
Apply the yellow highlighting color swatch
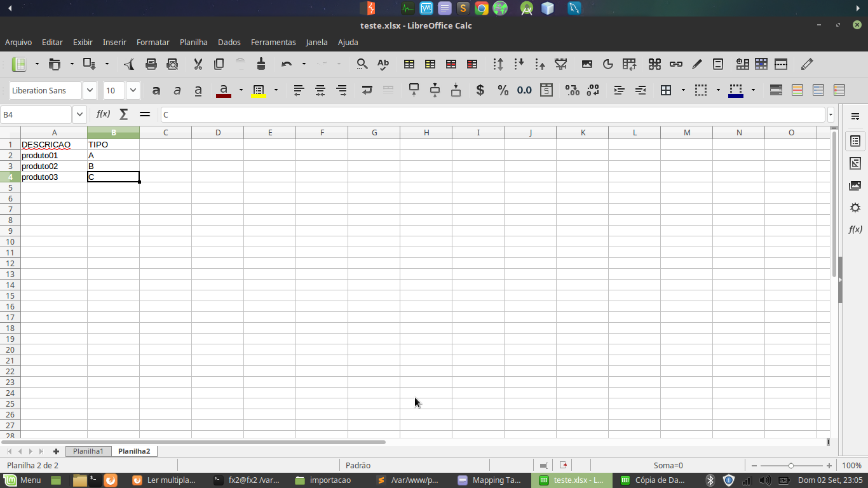(x=259, y=90)
